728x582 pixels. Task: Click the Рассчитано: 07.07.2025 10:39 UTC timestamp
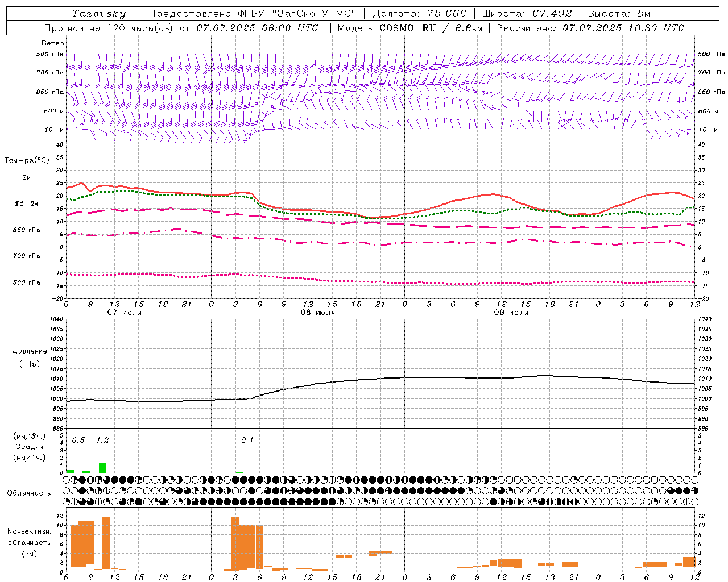pyautogui.click(x=590, y=28)
